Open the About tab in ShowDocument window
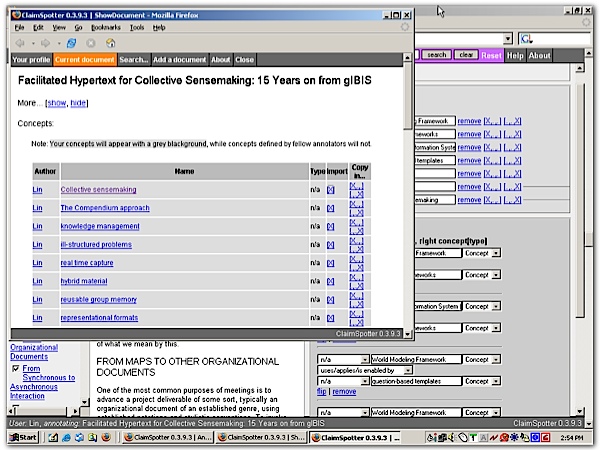Viewport: 600px width, 450px height. point(221,60)
